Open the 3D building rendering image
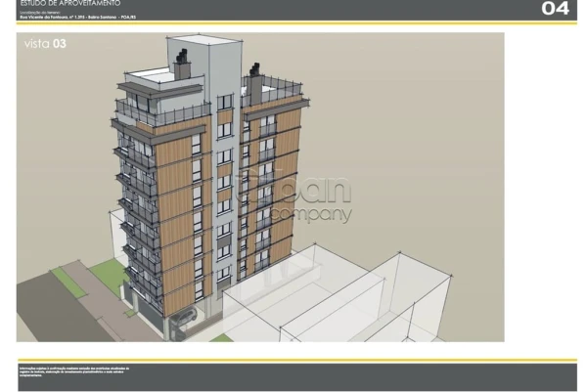Screen dimensions: 587x392 (x=260, y=187)
